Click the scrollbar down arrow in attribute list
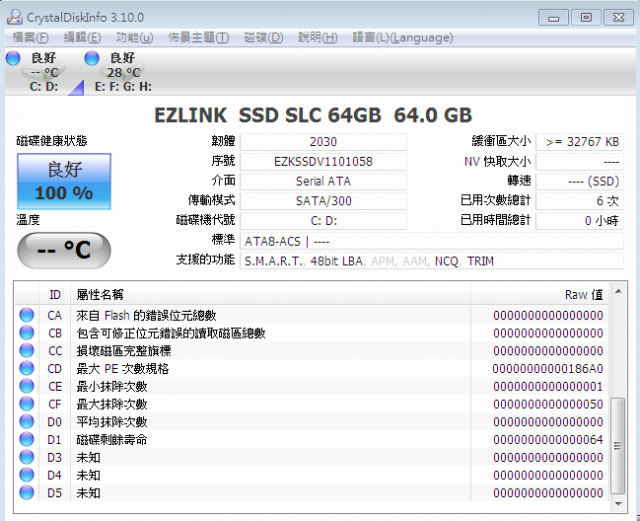The height and width of the screenshot is (521, 640). tap(618, 504)
